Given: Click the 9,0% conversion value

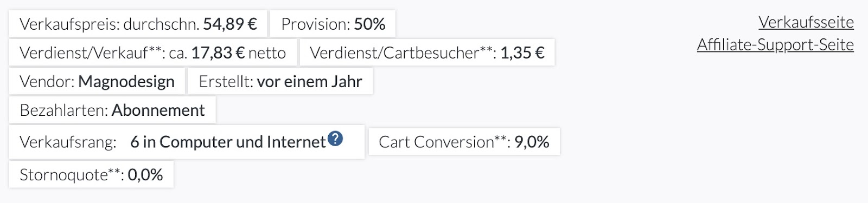Looking at the screenshot, I should [x=532, y=142].
